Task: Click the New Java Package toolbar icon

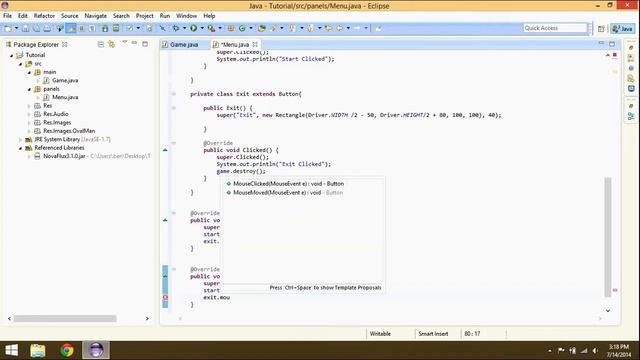Action: pos(231,28)
